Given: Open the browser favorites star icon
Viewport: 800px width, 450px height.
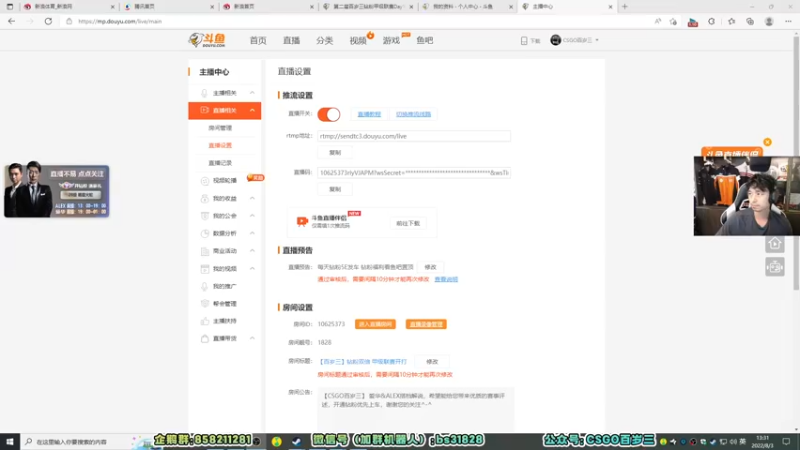Looking at the screenshot, I should point(731,21).
